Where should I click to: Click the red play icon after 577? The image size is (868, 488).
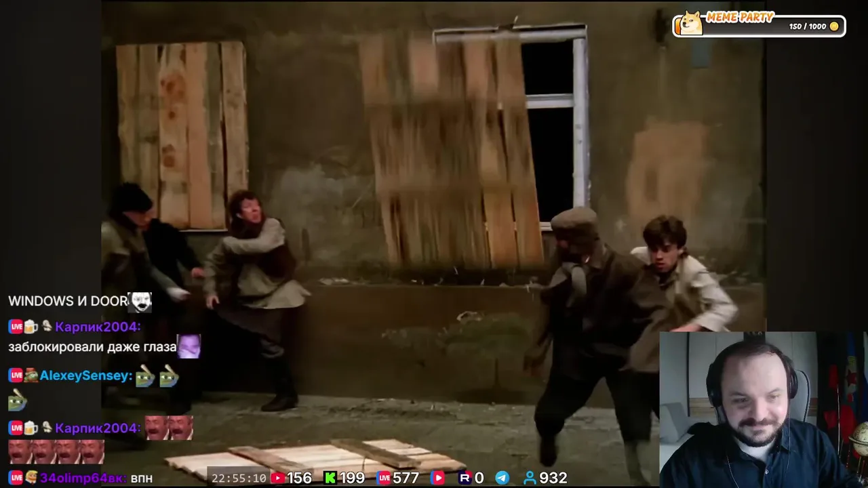tap(438, 478)
